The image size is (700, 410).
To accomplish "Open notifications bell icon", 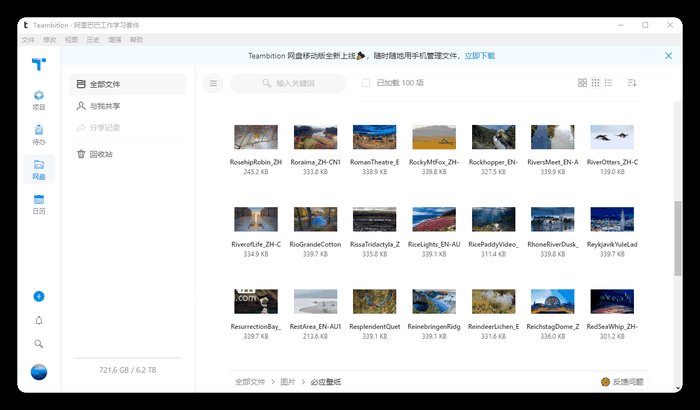I will pyautogui.click(x=39, y=320).
